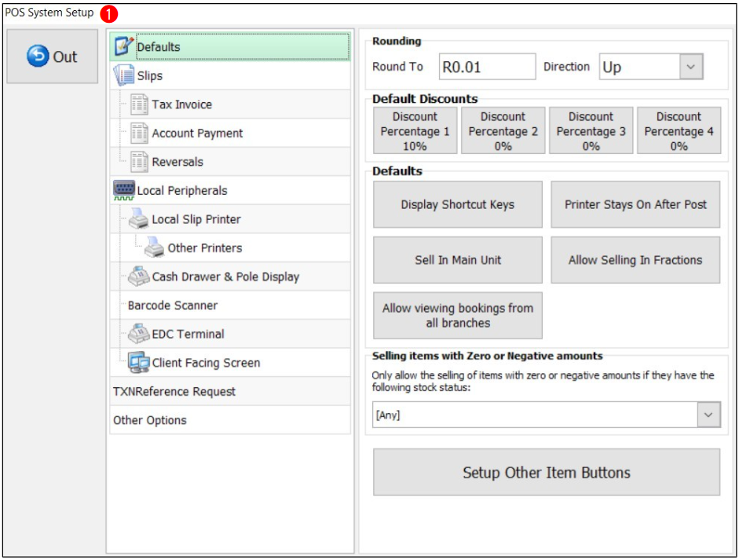
Task: Click the Out back-arrow icon
Action: click(x=38, y=56)
